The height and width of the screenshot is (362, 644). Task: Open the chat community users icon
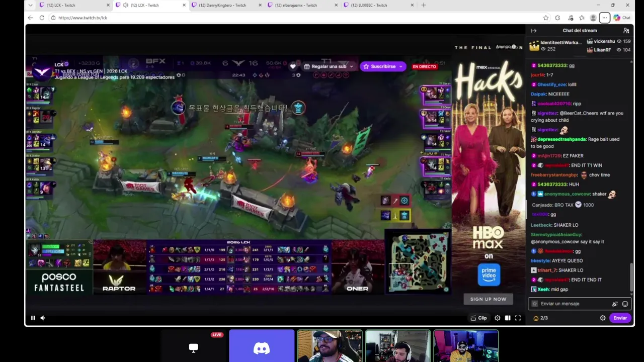(x=626, y=31)
